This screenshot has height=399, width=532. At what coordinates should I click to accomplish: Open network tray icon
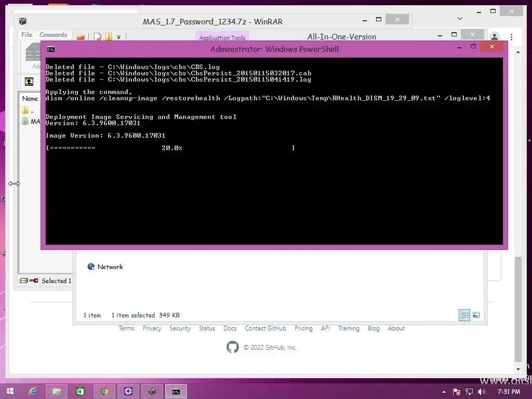(469, 392)
